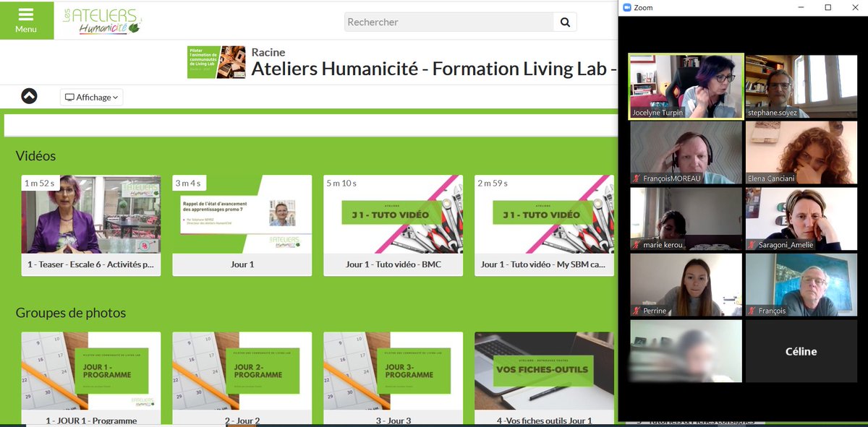The height and width of the screenshot is (427, 868).
Task: Click the Groupes de photos heading
Action: 71,313
